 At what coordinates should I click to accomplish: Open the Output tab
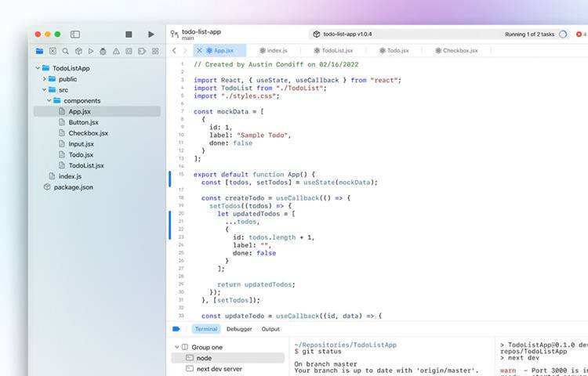click(270, 329)
